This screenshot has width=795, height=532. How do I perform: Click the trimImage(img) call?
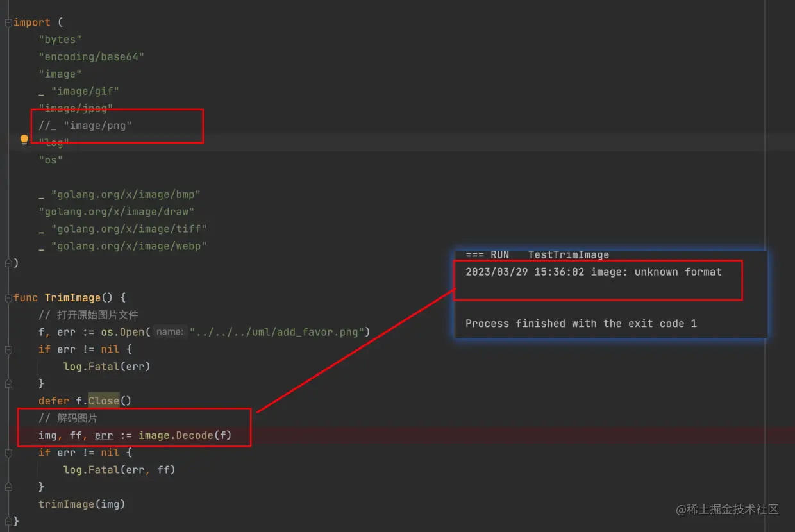[x=82, y=504]
